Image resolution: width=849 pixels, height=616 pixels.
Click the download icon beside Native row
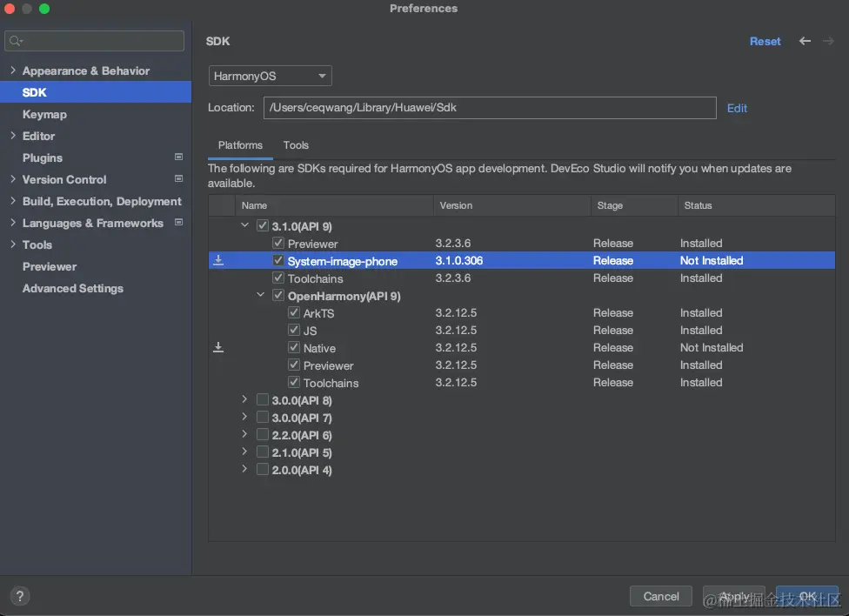coord(218,347)
